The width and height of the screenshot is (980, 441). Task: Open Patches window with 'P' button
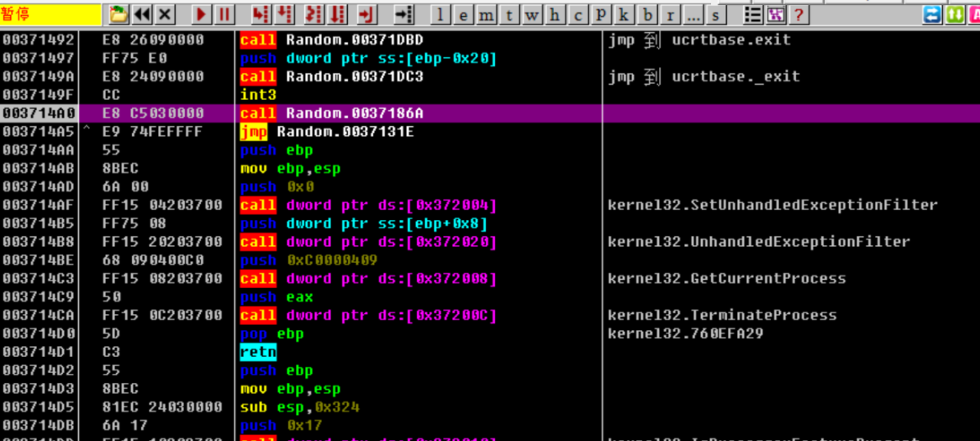600,15
